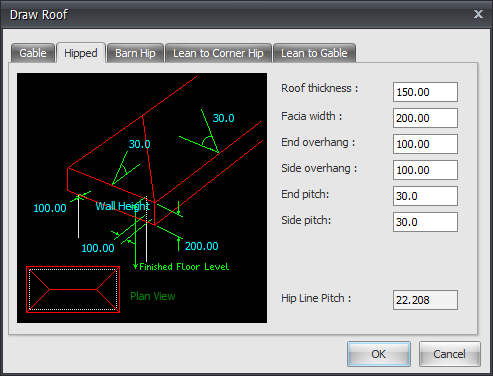Screen dimensions: 493x376
Task: Confirm with the OK button
Action: (x=379, y=354)
